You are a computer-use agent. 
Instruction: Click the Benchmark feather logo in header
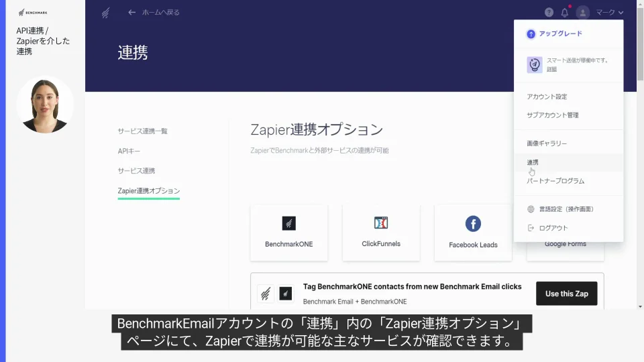105,13
